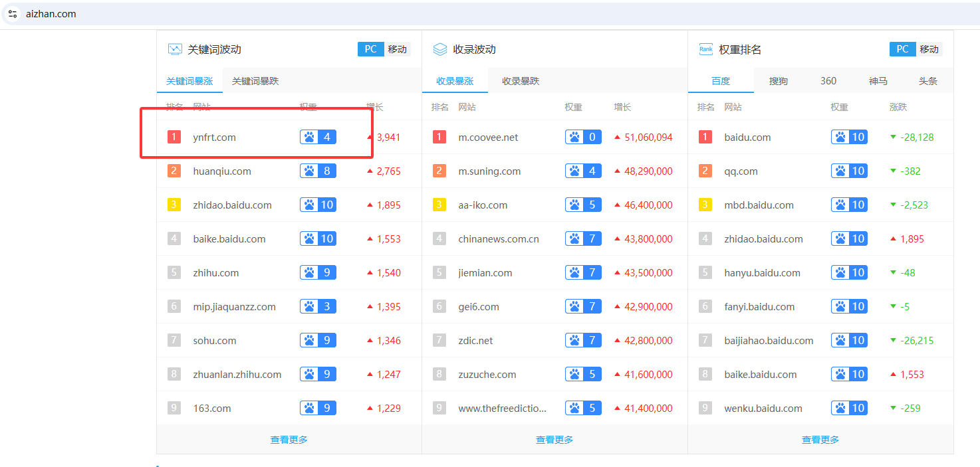Click the 权重排名 Rank icon
The height and width of the screenshot is (467, 980).
click(x=706, y=49)
